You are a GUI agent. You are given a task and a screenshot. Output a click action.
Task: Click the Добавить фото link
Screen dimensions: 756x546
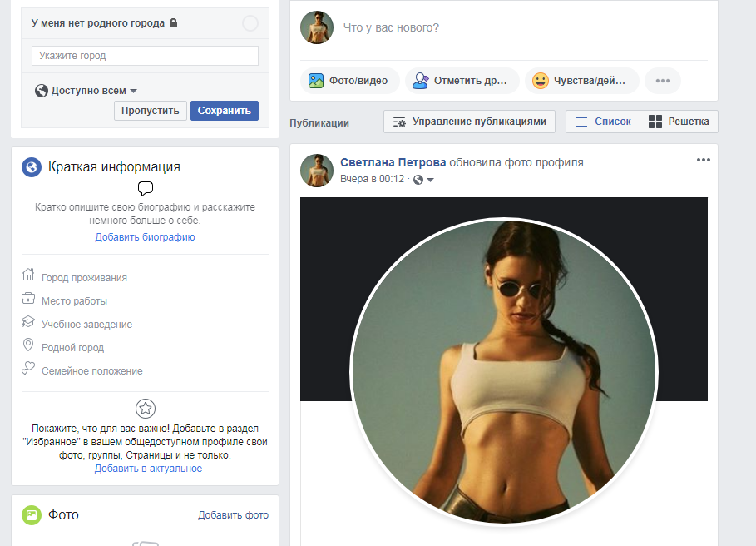pos(233,515)
